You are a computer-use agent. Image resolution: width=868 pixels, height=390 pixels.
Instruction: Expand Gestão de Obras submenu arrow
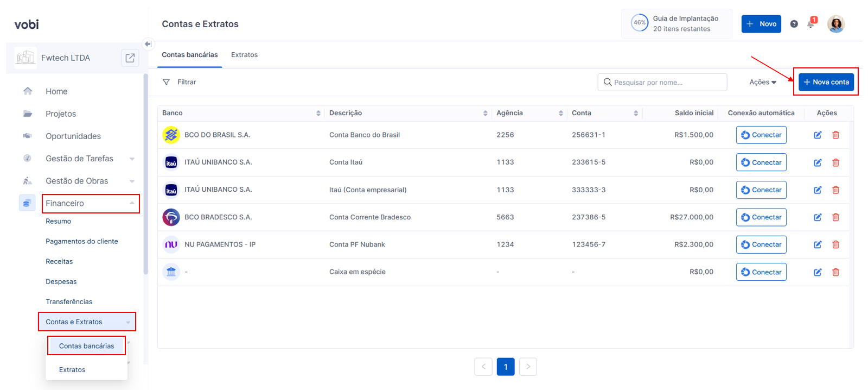(132, 181)
